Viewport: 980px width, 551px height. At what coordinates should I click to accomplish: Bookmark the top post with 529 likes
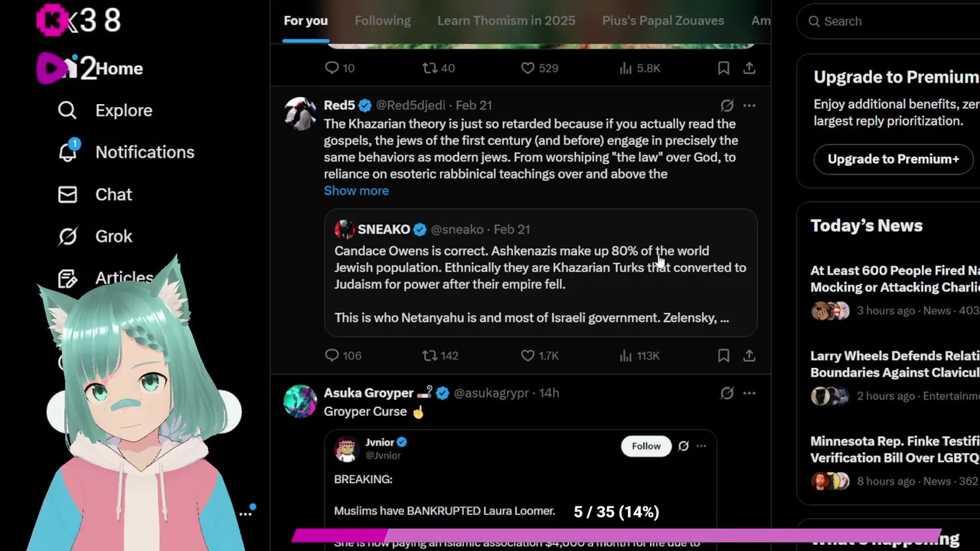click(x=724, y=68)
